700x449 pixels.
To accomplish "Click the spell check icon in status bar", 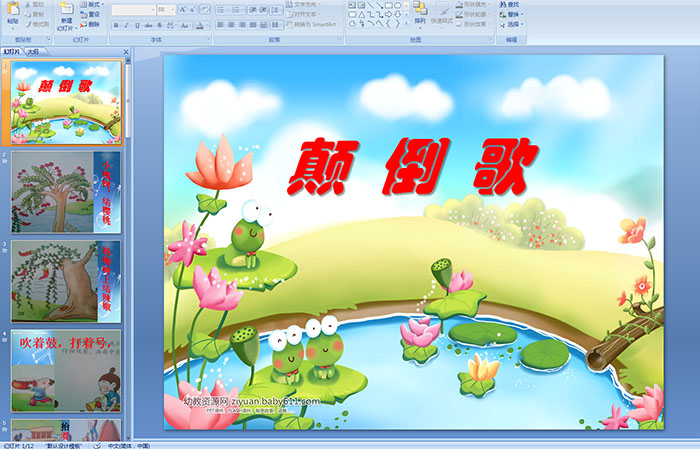I will pos(97,445).
